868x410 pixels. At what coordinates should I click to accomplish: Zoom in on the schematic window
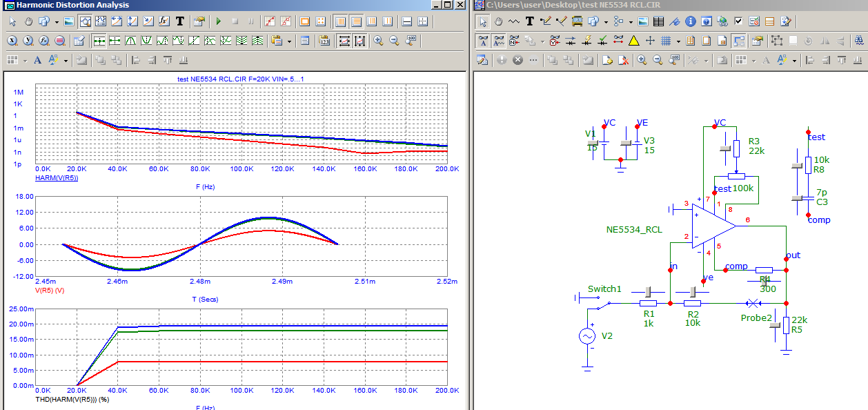tap(642, 60)
